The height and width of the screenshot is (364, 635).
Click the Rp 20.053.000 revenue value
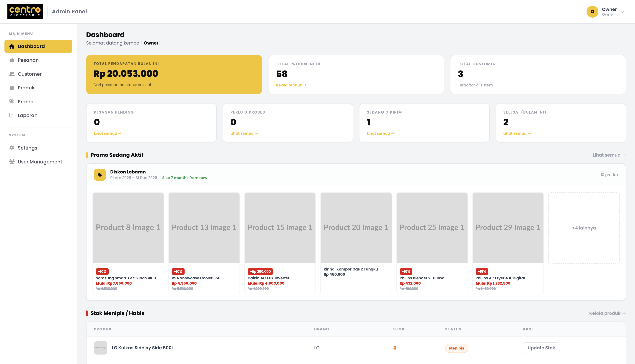[126, 73]
